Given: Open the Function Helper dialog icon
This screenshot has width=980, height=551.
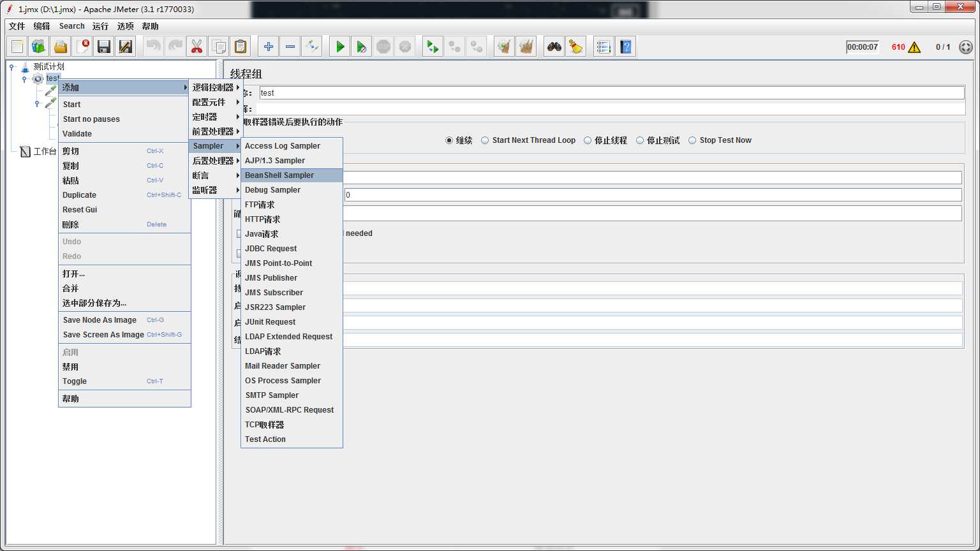Looking at the screenshot, I should 604,47.
